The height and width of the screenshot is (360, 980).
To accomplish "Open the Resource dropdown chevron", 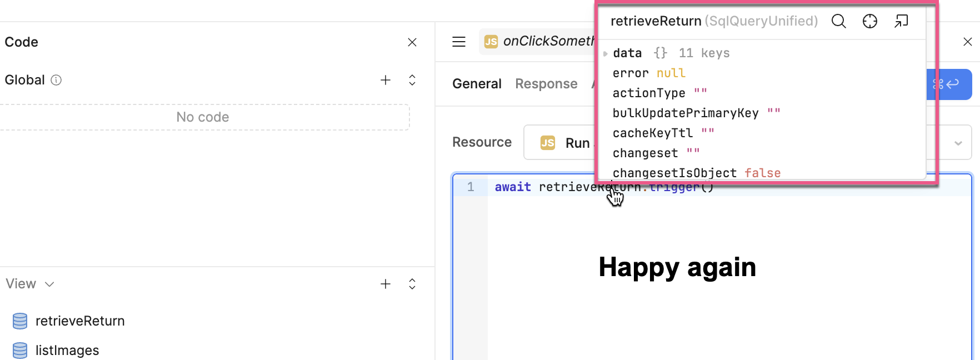I will (958, 143).
